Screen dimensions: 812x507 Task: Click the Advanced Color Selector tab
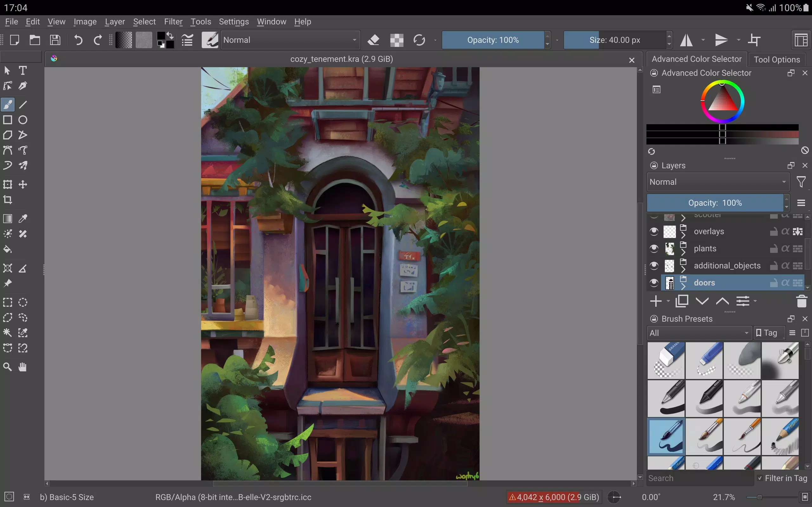(697, 59)
